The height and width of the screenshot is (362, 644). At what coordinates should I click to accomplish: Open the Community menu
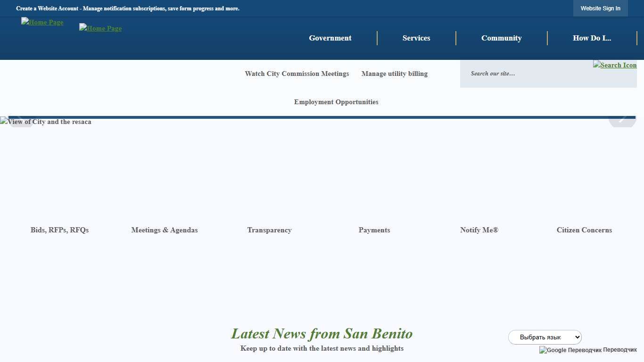click(x=502, y=38)
